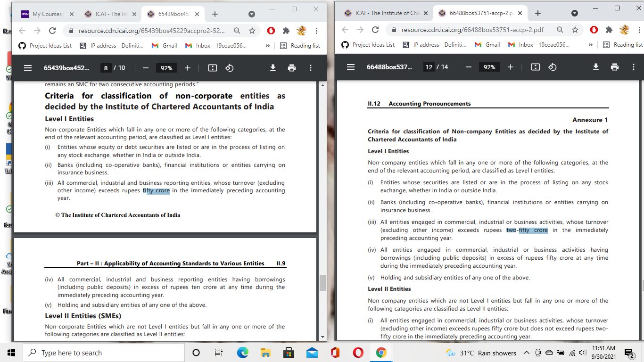
Task: Show hidden icons in system tray
Action: tap(526, 353)
